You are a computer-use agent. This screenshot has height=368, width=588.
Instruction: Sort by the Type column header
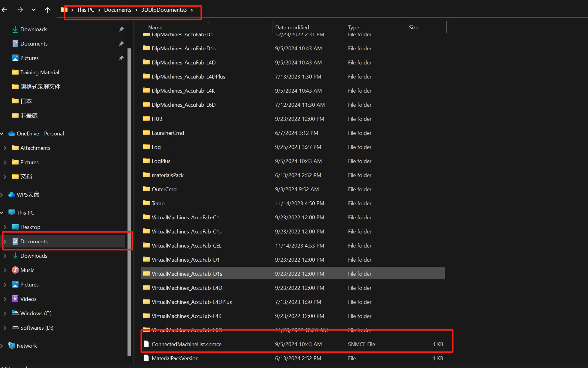tap(353, 27)
